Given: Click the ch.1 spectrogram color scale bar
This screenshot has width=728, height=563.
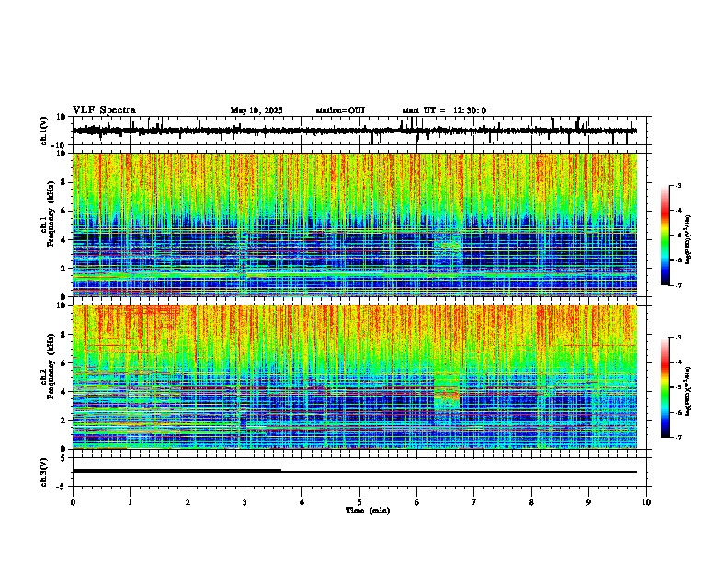Looking at the screenshot, I should [665, 236].
